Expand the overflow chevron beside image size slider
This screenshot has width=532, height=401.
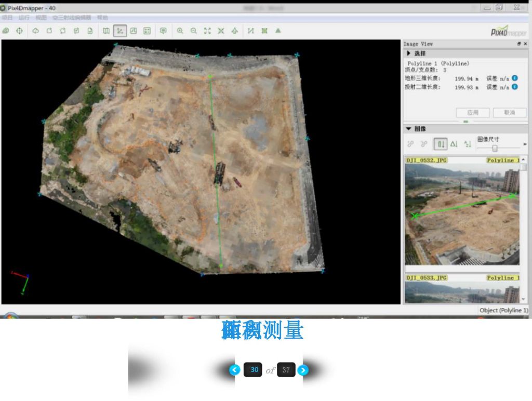[525, 144]
